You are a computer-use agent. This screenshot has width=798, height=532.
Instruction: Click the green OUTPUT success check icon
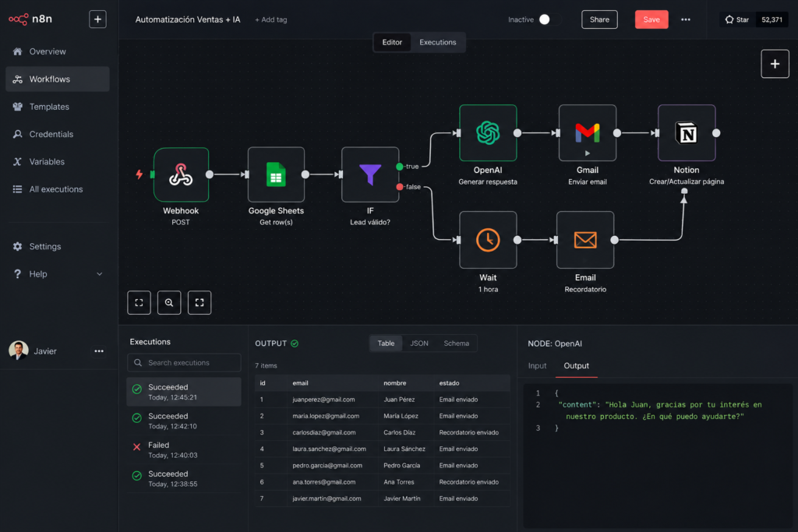295,344
